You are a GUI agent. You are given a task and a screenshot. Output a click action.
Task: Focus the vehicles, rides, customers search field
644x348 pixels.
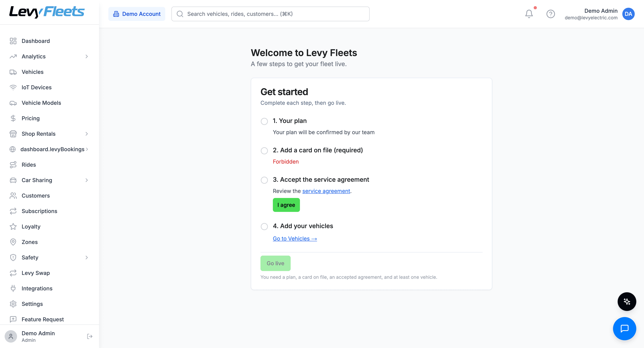point(270,14)
